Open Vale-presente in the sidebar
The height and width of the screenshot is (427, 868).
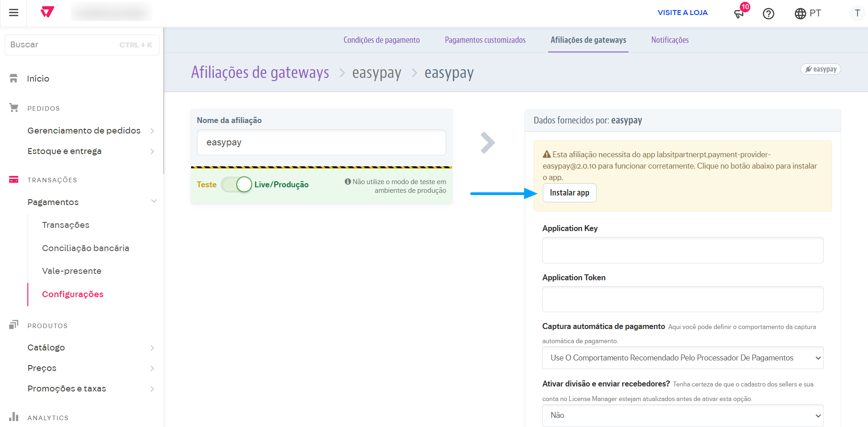coord(72,271)
